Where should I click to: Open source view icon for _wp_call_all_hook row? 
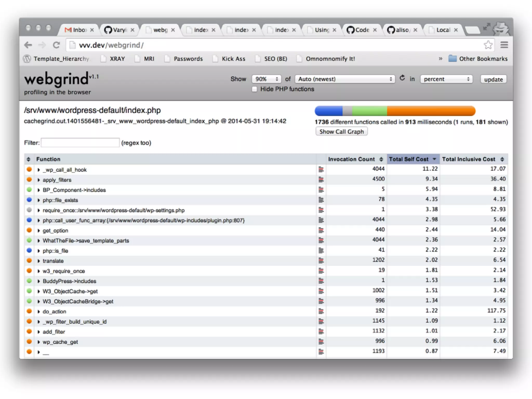click(x=321, y=169)
